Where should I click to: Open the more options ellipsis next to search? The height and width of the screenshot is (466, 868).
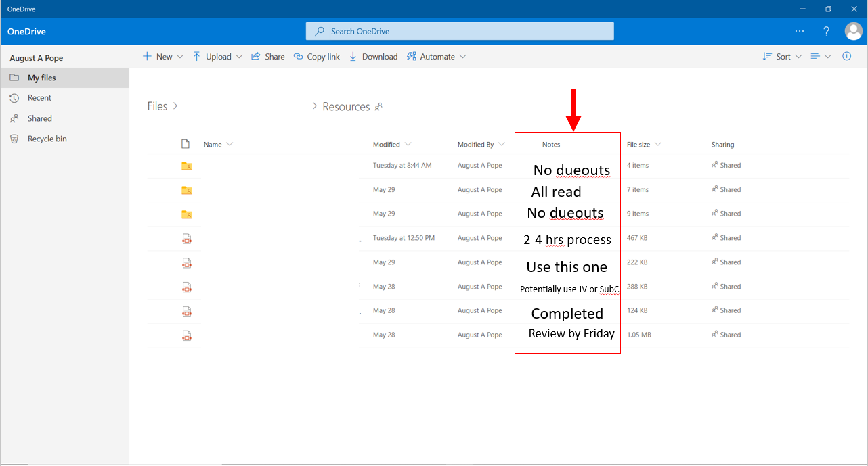point(800,31)
